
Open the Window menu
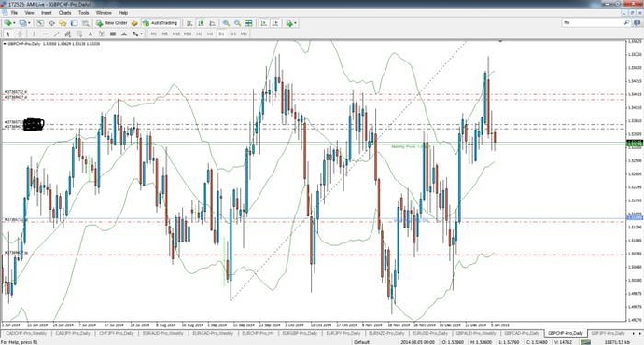104,13
